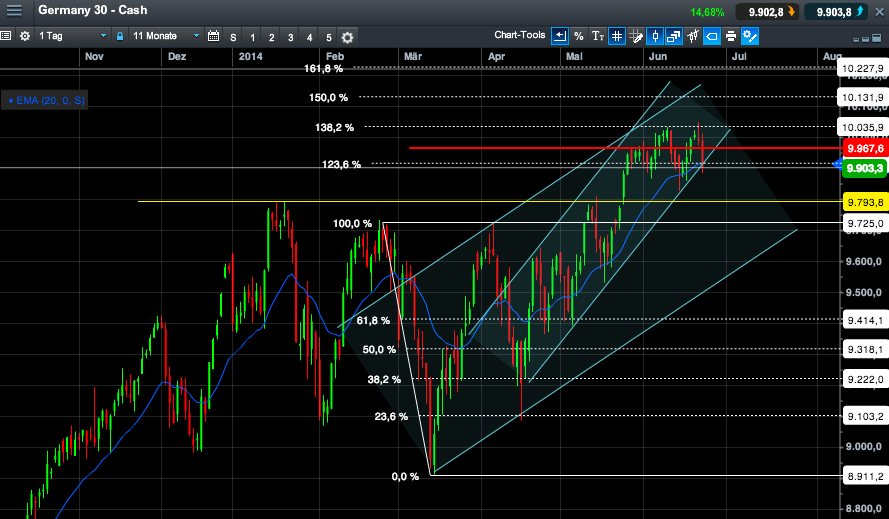This screenshot has width=889, height=519.
Task: Open preset settings gear after 5
Action: [348, 37]
